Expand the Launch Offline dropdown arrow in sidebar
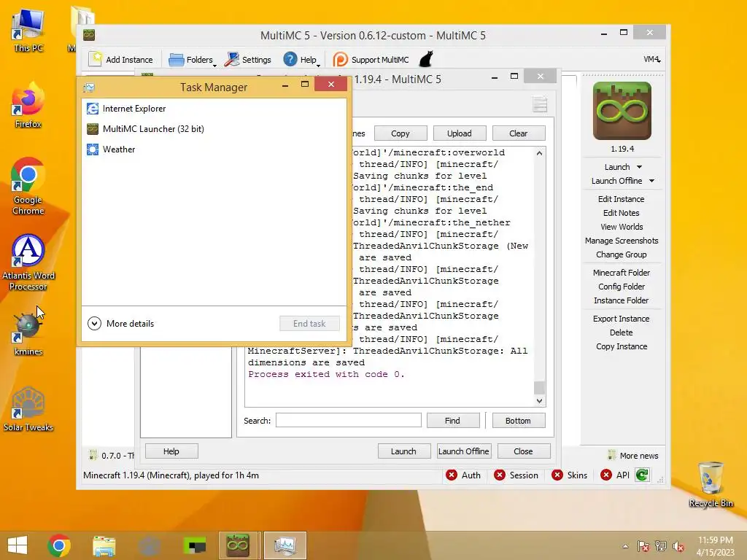 pyautogui.click(x=651, y=181)
